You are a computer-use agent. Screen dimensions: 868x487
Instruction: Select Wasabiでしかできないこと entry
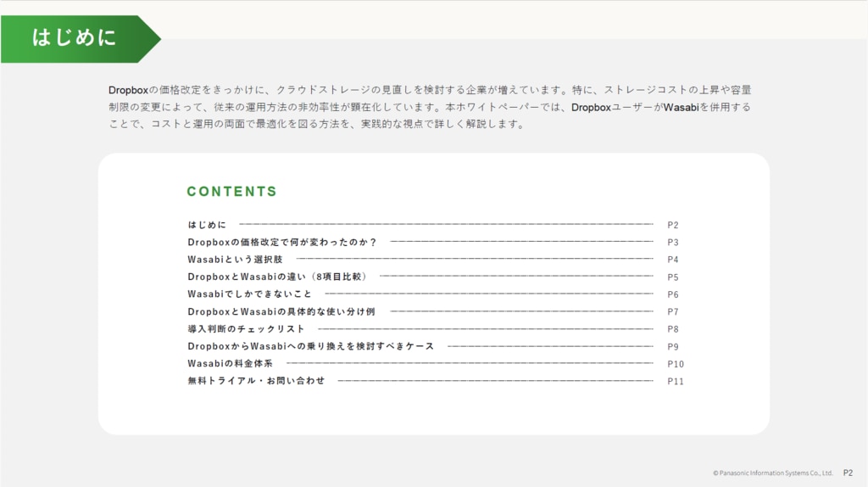pos(250,294)
